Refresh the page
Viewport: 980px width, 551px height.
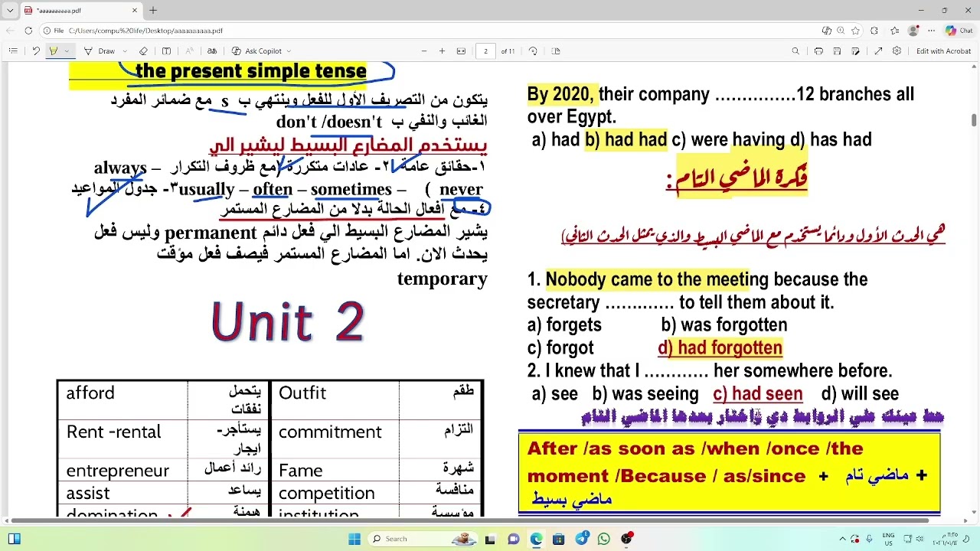(28, 31)
